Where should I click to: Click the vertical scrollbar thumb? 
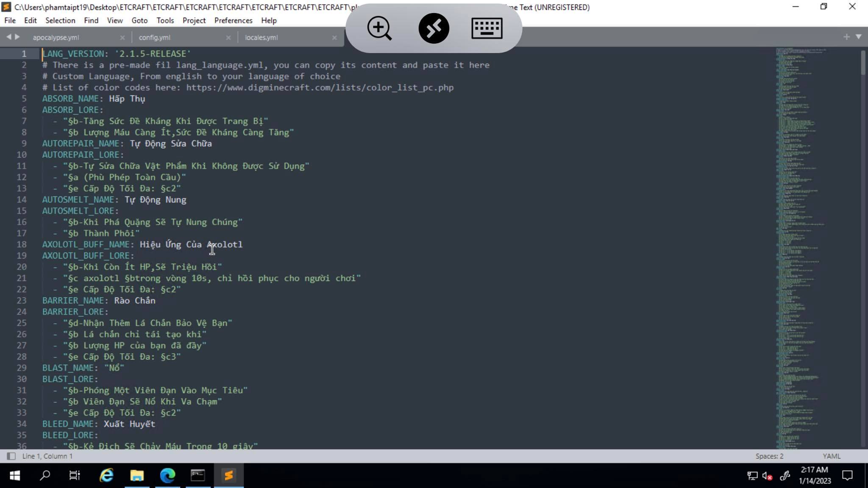pos(863,64)
